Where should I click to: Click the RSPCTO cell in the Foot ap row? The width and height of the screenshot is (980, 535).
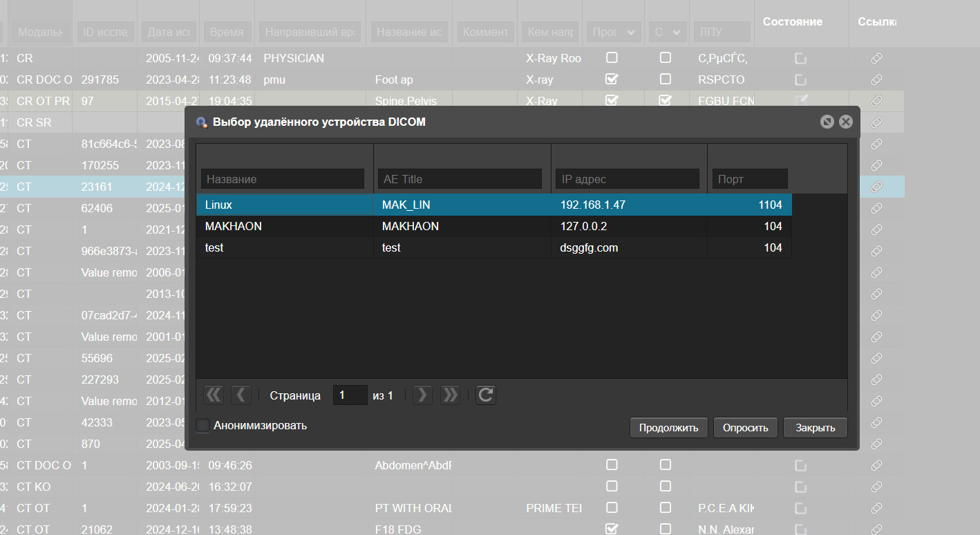(722, 79)
